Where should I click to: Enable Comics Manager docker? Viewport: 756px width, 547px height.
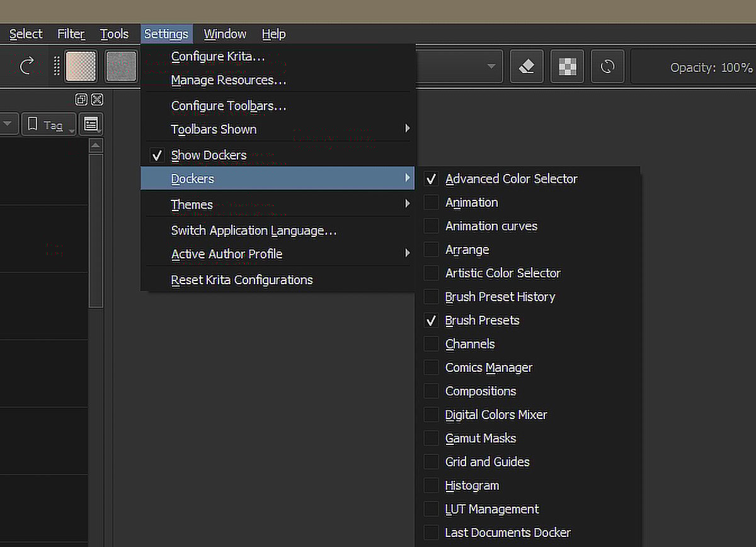[x=528, y=367]
